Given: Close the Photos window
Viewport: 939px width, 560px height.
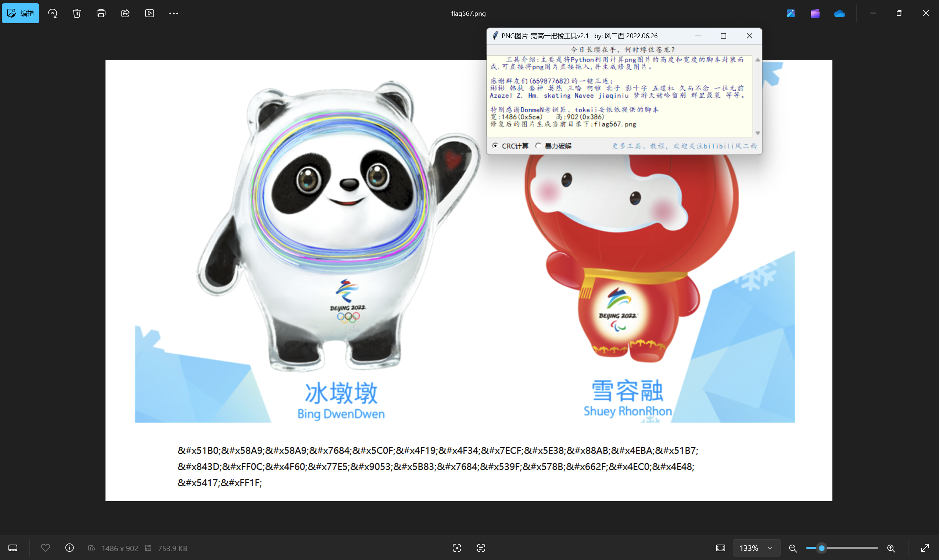Looking at the screenshot, I should click(x=926, y=13).
